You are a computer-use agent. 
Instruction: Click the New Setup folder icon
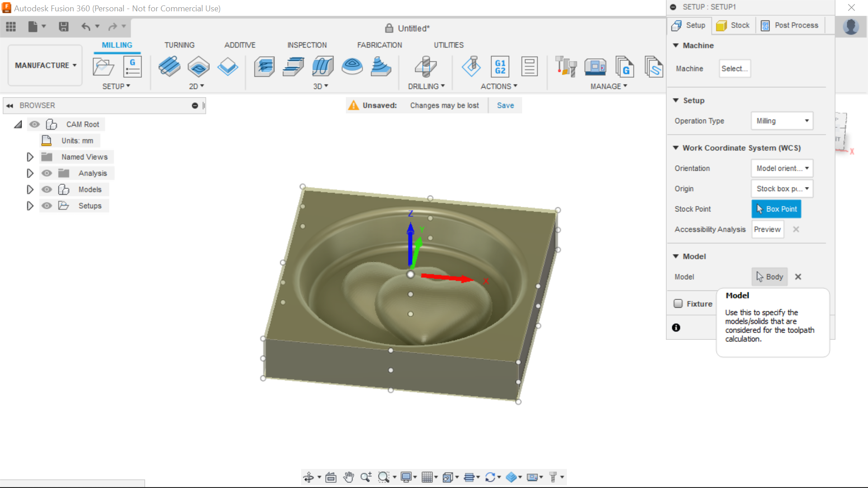pyautogui.click(x=103, y=67)
